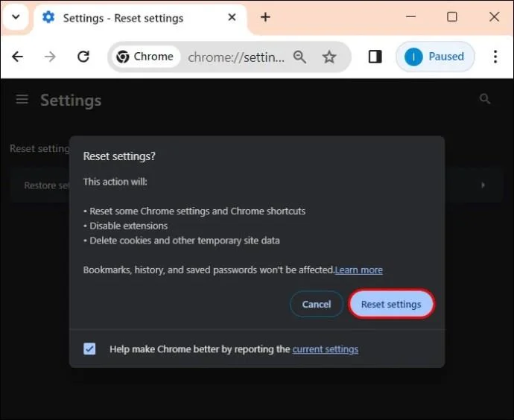514x420 pixels.
Task: Reload the page with the refresh icon
Action: [83, 57]
